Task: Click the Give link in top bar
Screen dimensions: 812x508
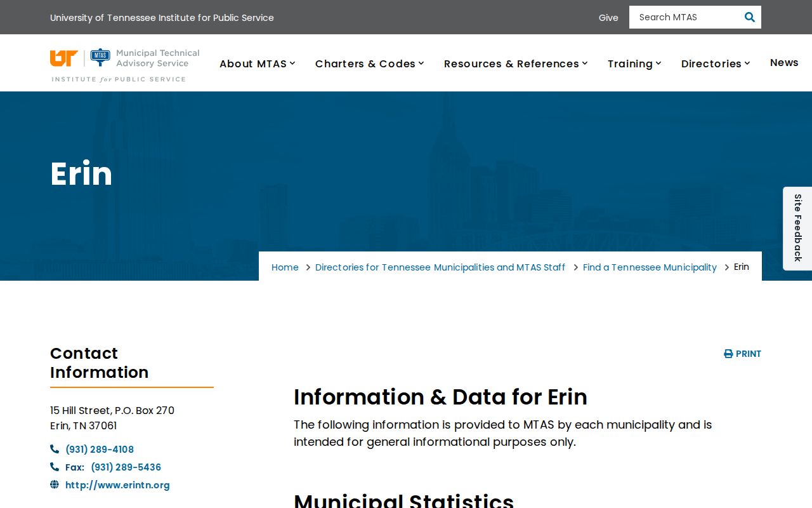Action: coord(608,18)
